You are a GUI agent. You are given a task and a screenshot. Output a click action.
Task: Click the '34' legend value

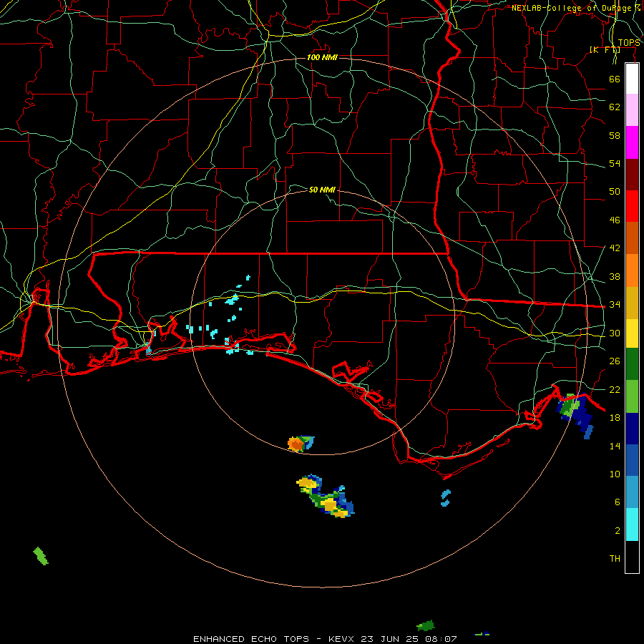coord(615,304)
